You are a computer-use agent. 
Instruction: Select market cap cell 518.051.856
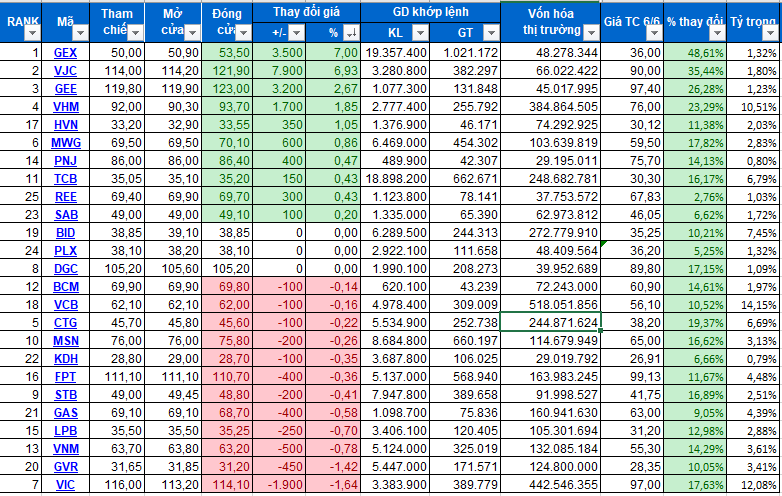551,305
